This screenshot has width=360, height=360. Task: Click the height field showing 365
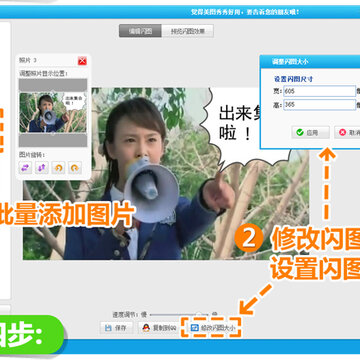(320, 105)
